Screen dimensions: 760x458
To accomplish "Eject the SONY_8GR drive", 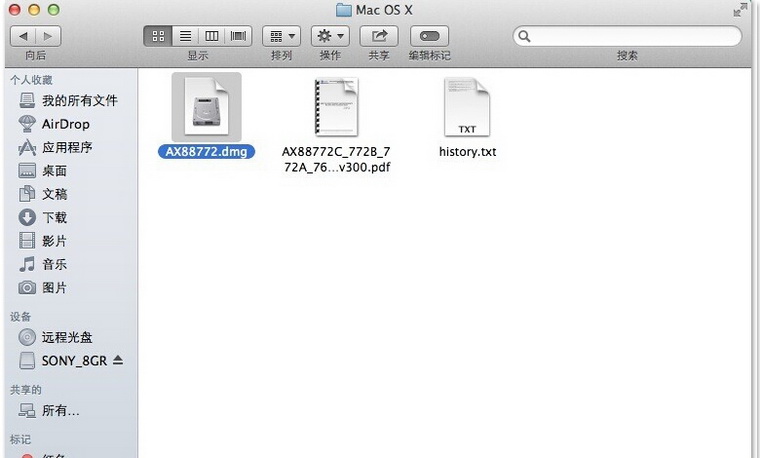I will coord(118,360).
